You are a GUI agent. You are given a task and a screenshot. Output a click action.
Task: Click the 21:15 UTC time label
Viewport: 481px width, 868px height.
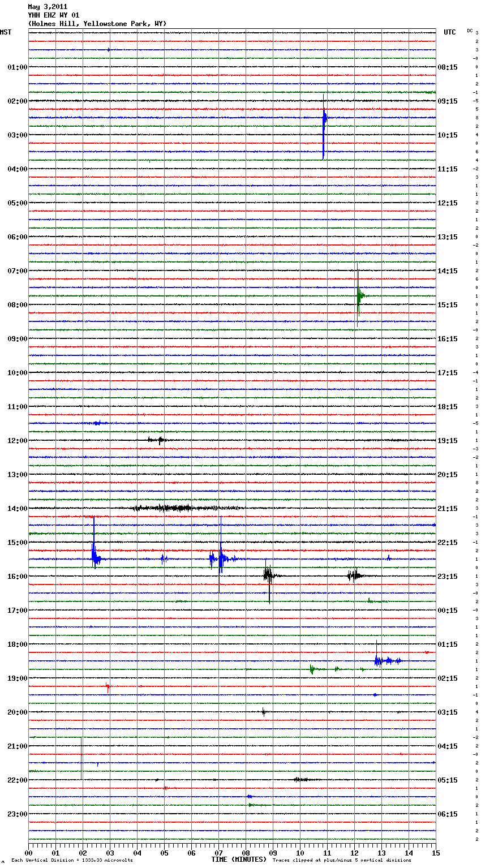coord(448,509)
